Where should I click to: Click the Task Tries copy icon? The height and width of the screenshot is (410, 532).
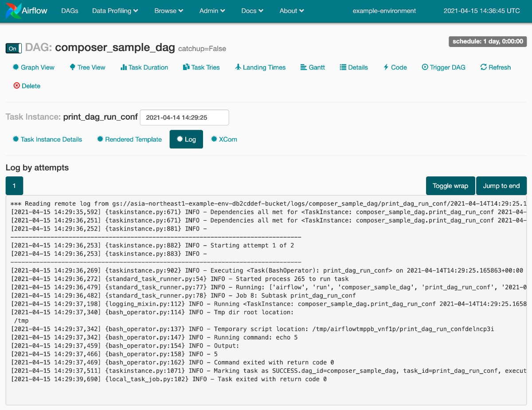click(x=186, y=67)
